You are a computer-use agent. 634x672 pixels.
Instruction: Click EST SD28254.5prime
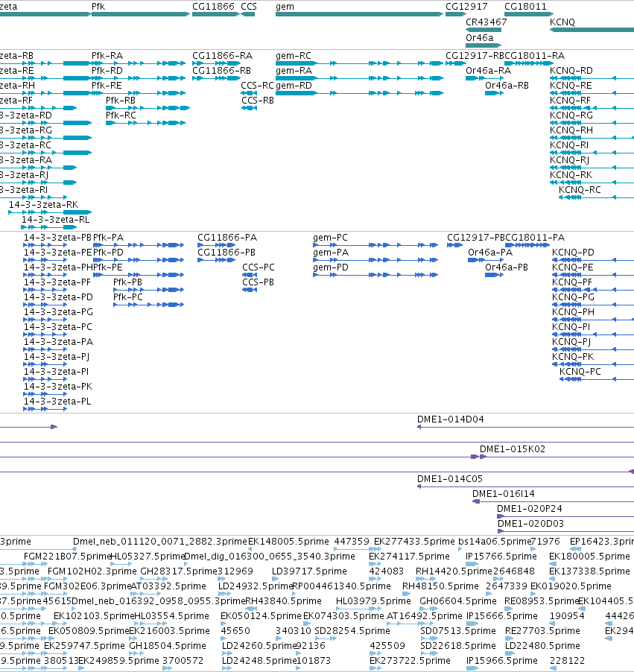click(x=352, y=631)
